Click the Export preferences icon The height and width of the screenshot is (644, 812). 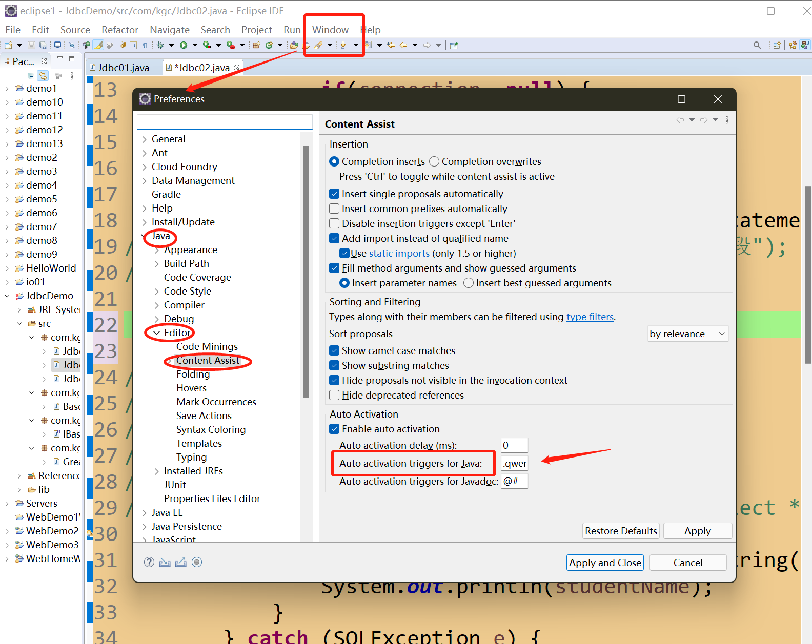[180, 562]
